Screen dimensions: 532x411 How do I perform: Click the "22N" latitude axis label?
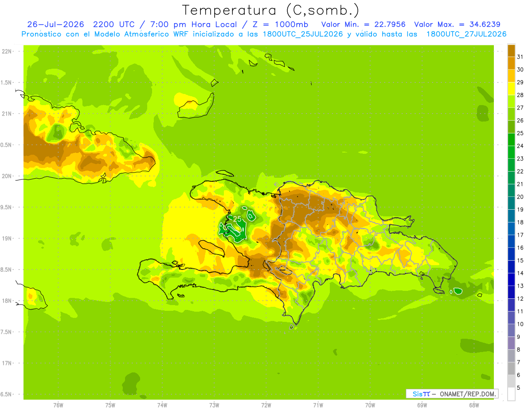tap(6, 51)
